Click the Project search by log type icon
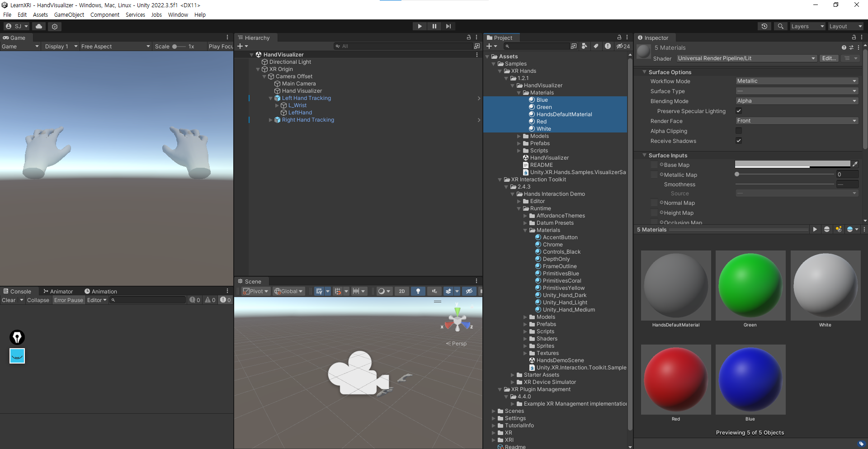The height and width of the screenshot is (449, 868). click(608, 46)
